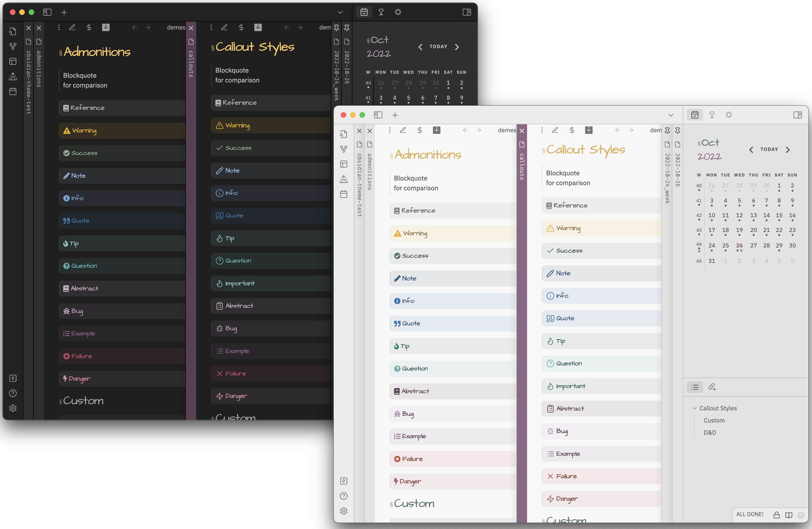Jump to D&D heading in outline
812x529 pixels.
click(x=710, y=433)
